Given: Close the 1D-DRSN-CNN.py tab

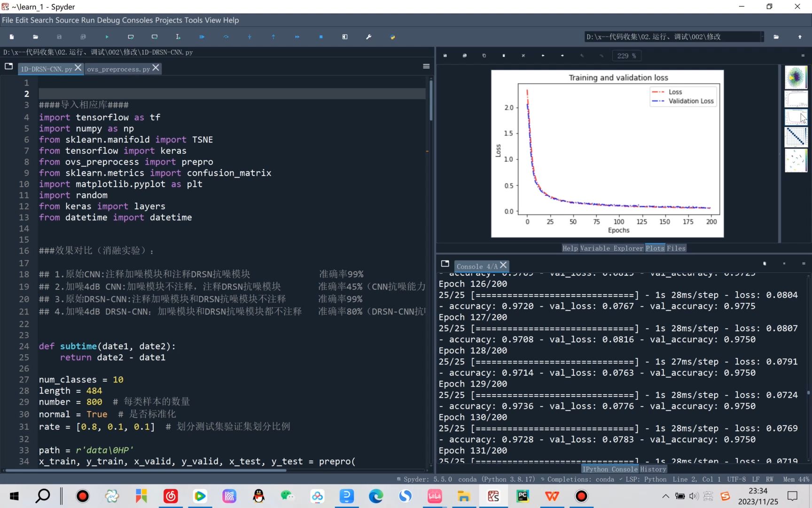Looking at the screenshot, I should 78,68.
